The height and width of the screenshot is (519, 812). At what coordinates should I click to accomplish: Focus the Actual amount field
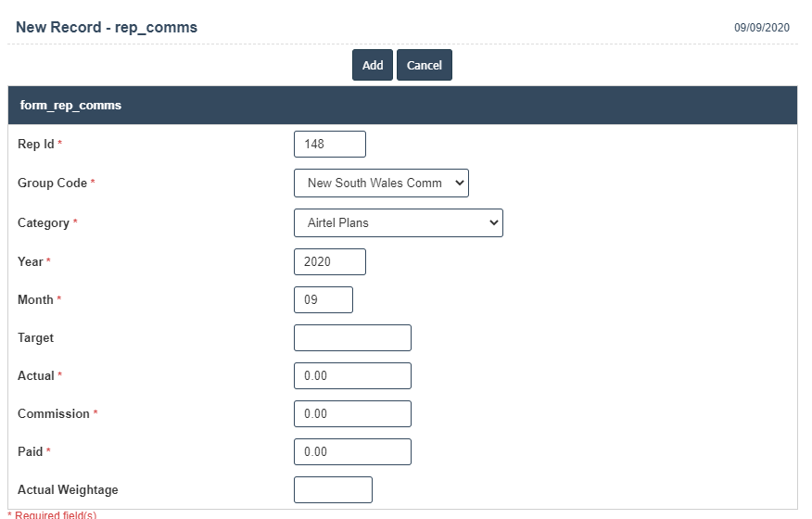coord(352,376)
